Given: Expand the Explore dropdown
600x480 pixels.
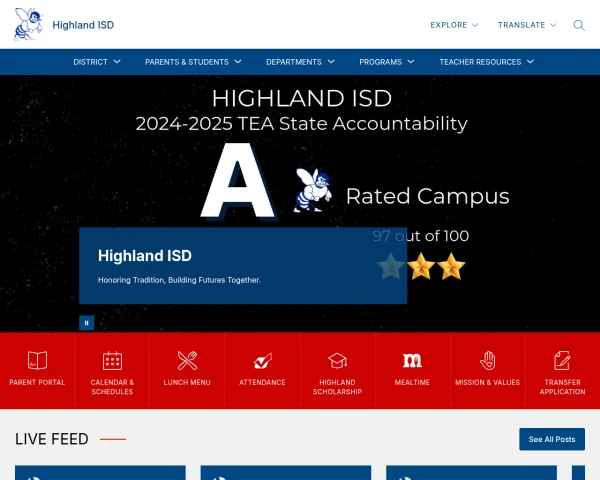Looking at the screenshot, I should click(454, 25).
